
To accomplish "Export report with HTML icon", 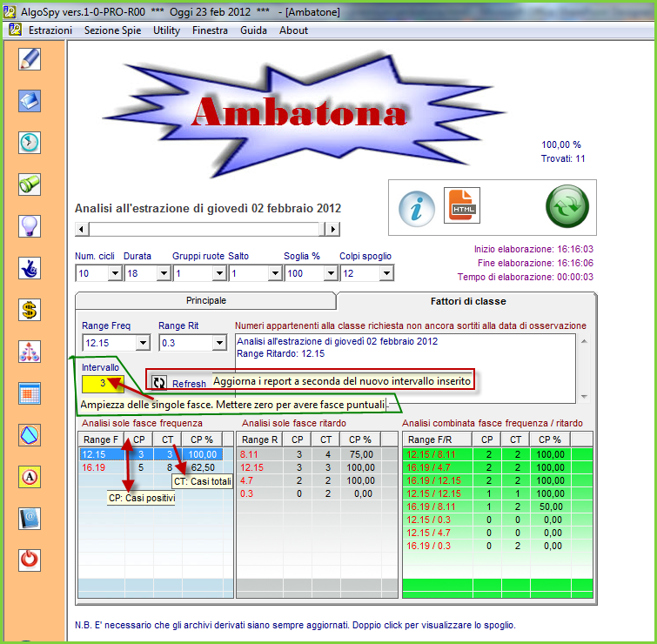I will pyautogui.click(x=461, y=206).
